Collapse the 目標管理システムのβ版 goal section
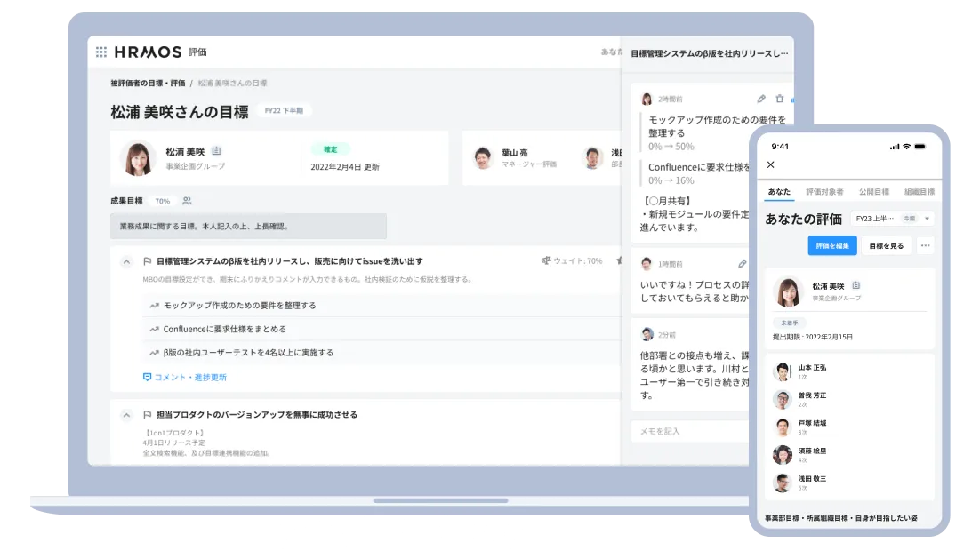Screen dimensions: 980x551 pos(125,260)
